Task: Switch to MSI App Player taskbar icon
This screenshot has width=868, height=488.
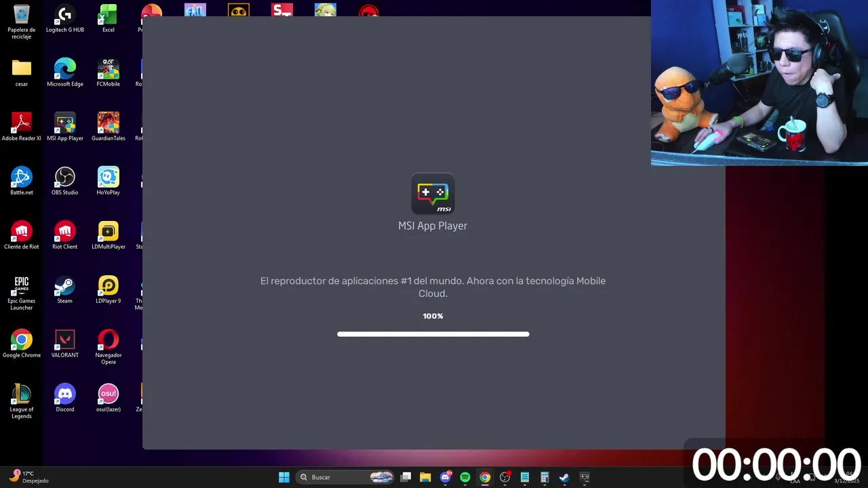Action: (585, 477)
